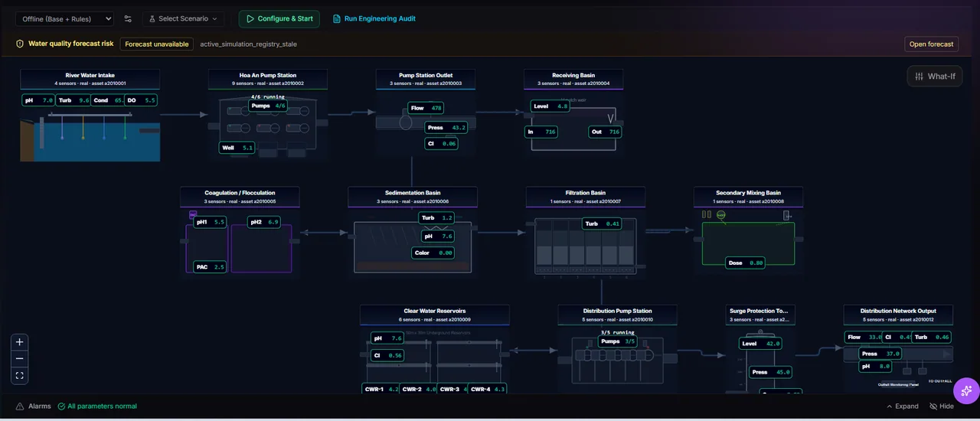980x421 pixels.
Task: Open the Select Scenario dropdown
Action: 183,18
